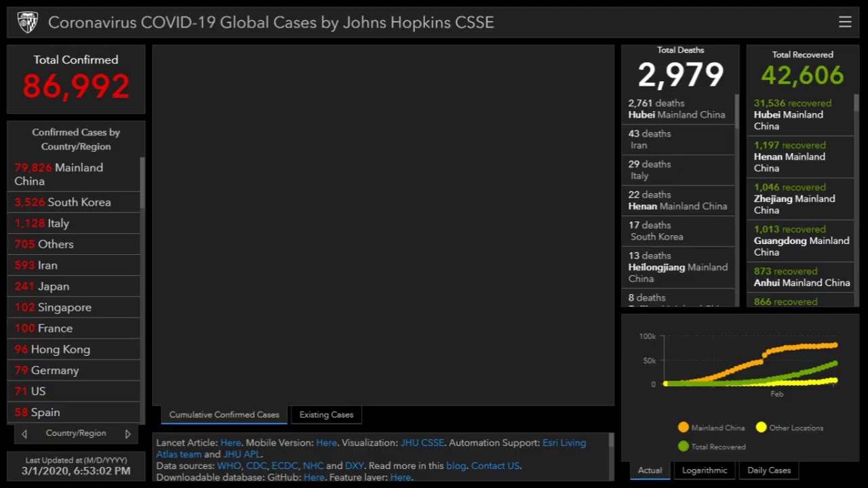Open the hamburger menu icon
Viewport: 868px width, 488px height.
pyautogui.click(x=845, y=22)
